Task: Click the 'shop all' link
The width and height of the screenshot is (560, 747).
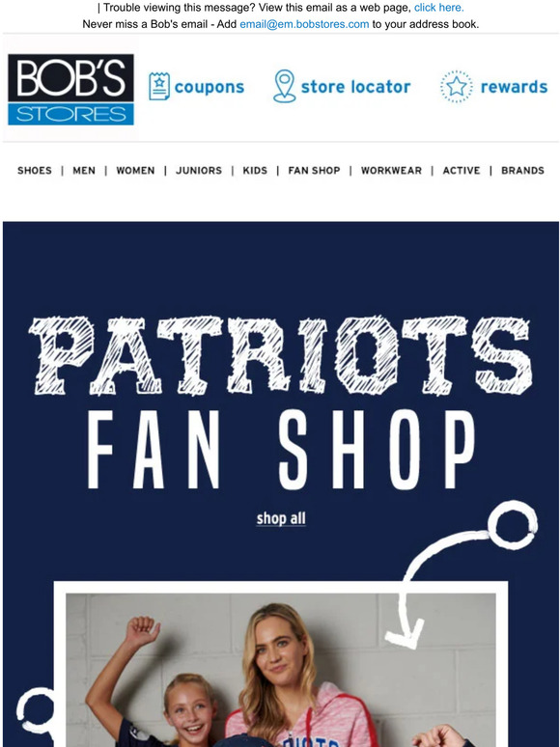Action: pos(281,518)
